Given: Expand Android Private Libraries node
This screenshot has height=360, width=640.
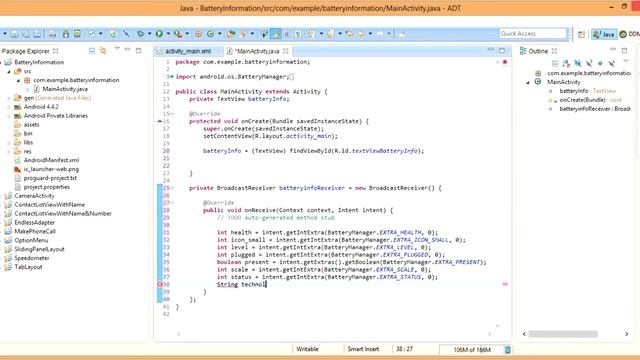Looking at the screenshot, I should (9, 116).
